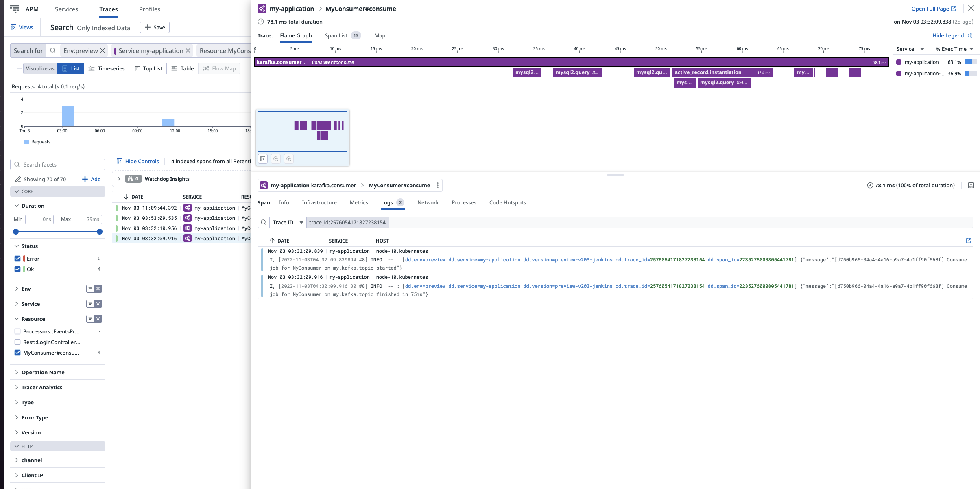Click the active_record.instantiation span bar
The width and height of the screenshot is (980, 489).
tap(722, 72)
